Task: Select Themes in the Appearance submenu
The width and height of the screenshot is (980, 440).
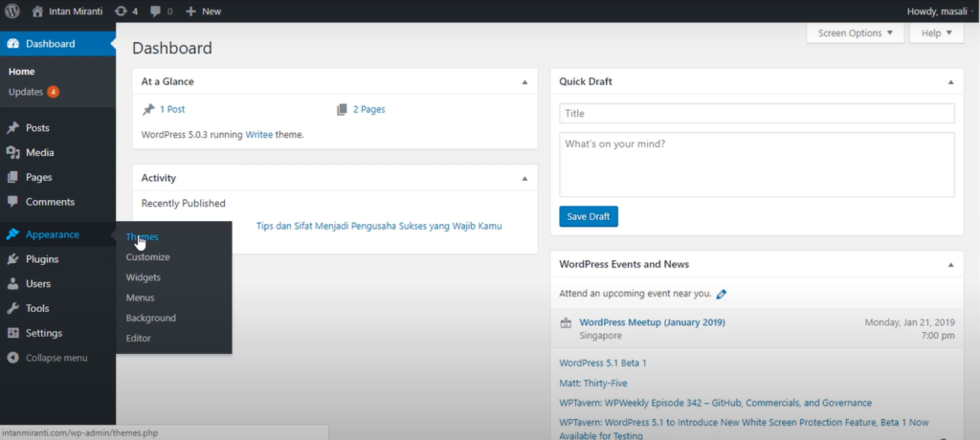Action: (142, 237)
